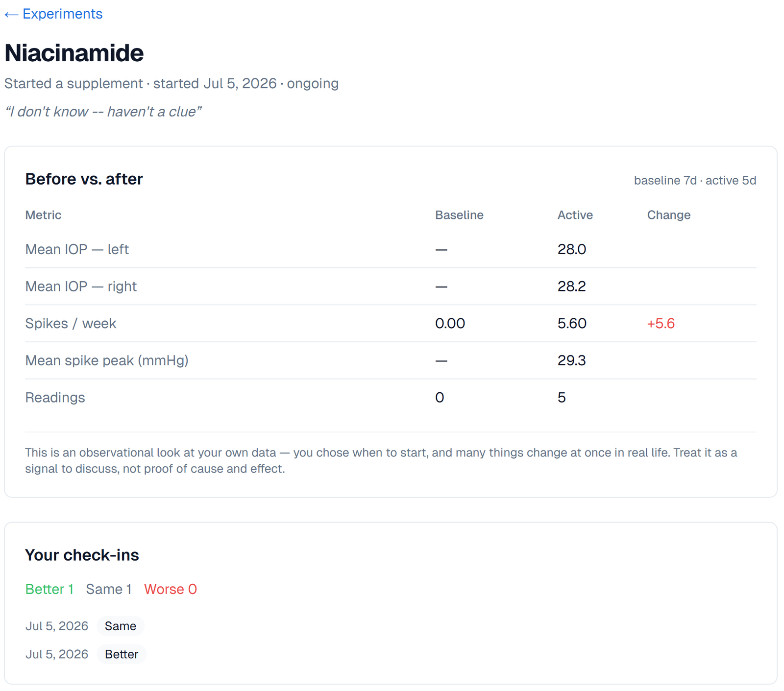
Task: Click the Same check-in badge
Action: pos(121,626)
